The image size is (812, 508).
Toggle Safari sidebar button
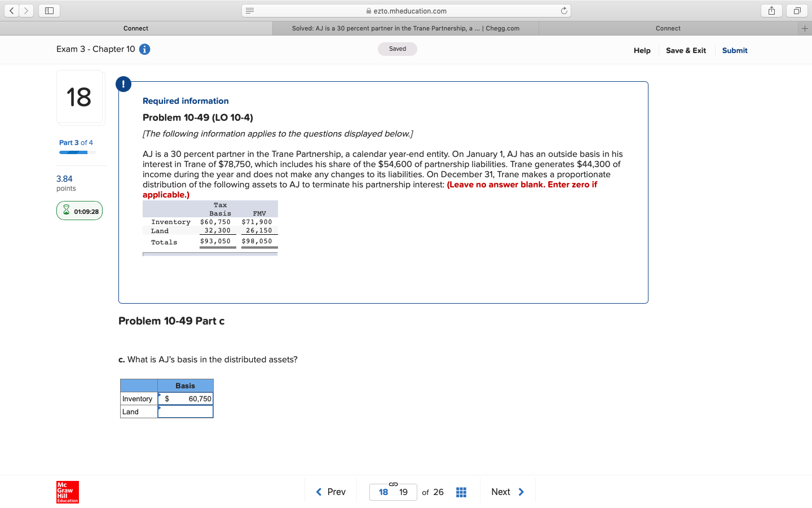point(49,11)
